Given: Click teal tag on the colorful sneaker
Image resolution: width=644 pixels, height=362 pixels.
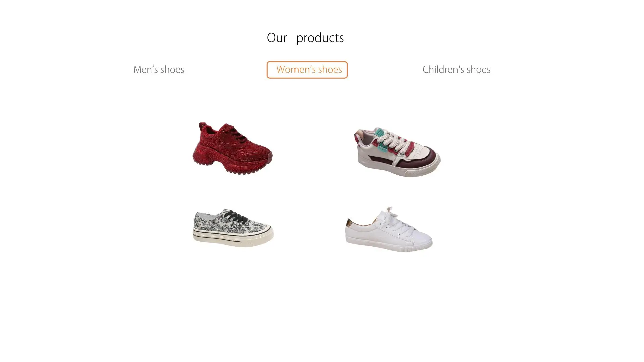Looking at the screenshot, I should (x=379, y=132).
